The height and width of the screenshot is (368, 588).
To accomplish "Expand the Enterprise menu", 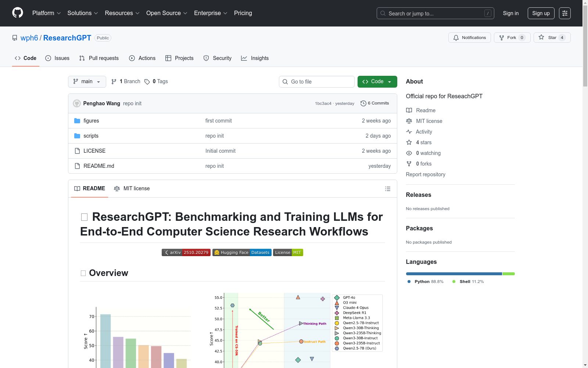I will (x=211, y=13).
